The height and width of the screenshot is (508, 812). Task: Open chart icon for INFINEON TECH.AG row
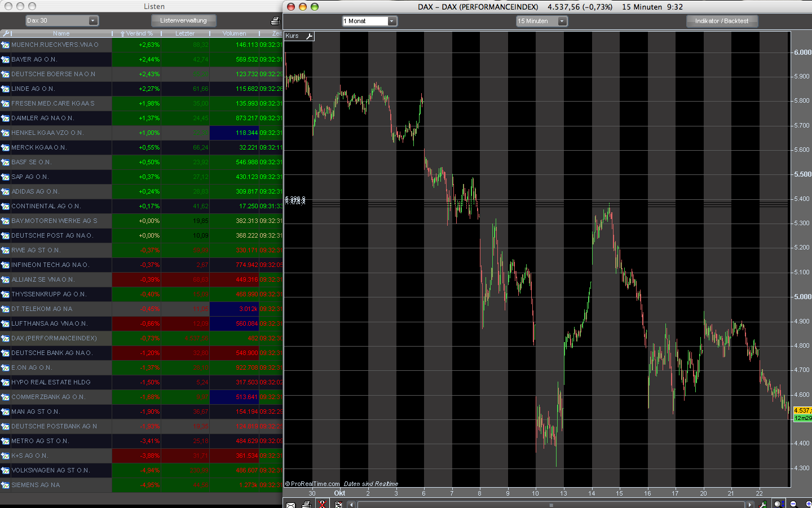(5, 265)
